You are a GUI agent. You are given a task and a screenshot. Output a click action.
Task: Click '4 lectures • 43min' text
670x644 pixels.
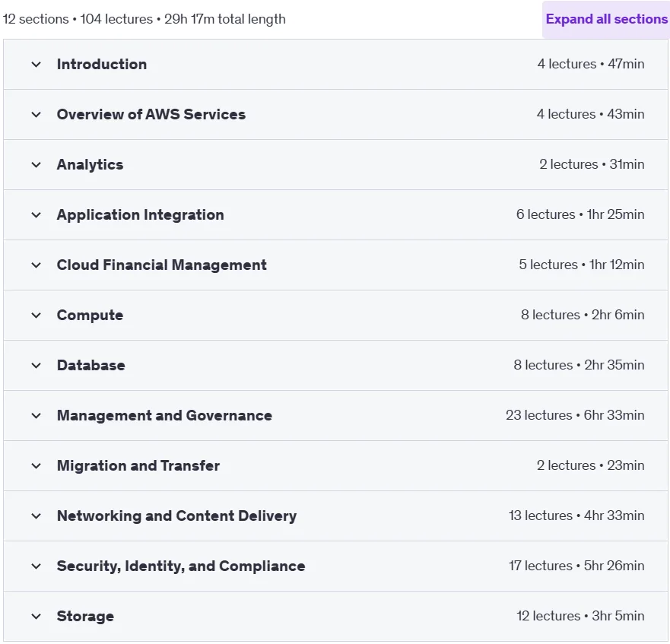point(590,114)
